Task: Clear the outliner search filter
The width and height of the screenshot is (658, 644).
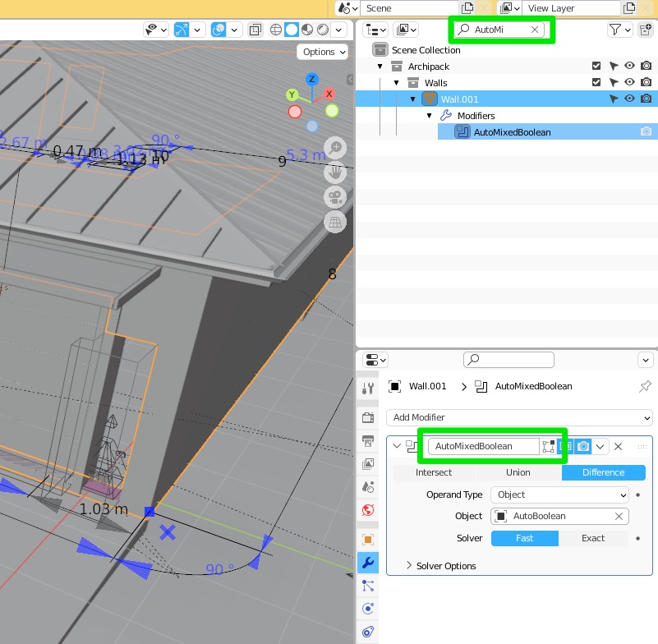Action: click(535, 30)
